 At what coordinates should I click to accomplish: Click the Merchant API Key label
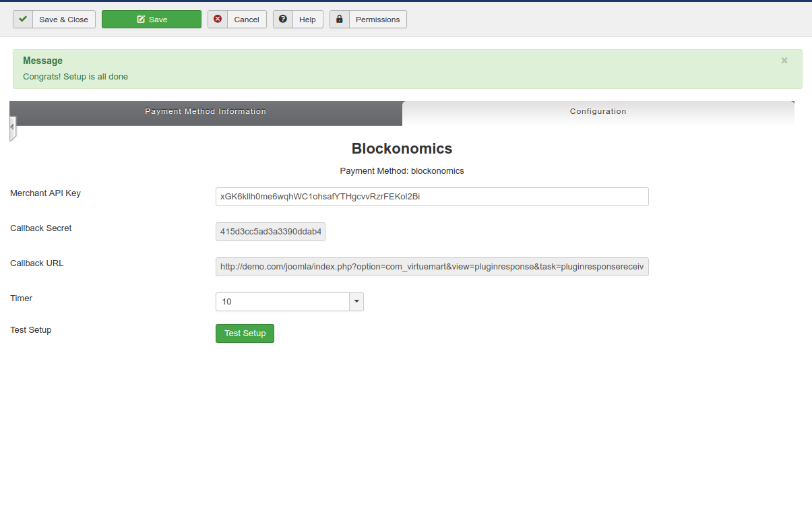45,193
